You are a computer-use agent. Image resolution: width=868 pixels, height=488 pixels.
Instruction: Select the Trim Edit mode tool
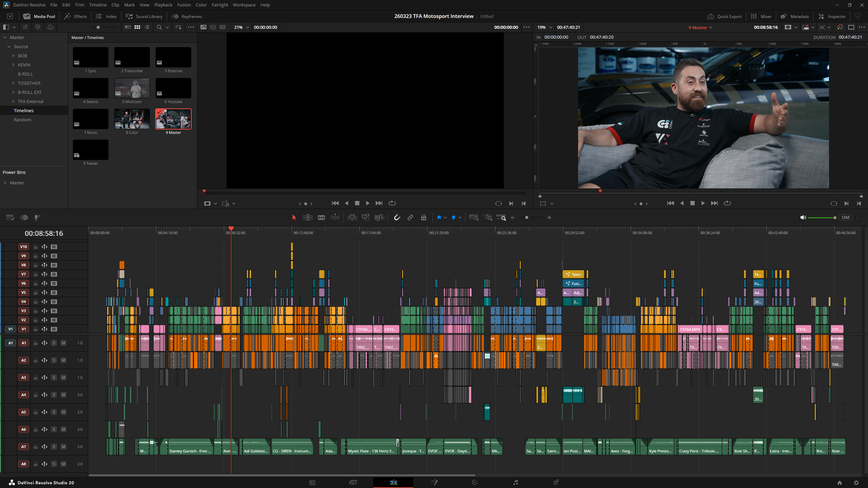tap(307, 217)
